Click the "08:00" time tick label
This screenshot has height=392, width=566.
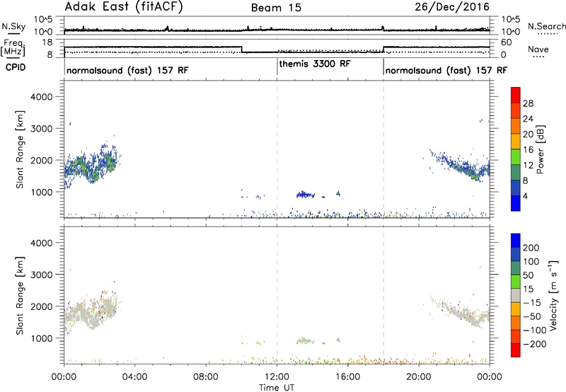(x=206, y=377)
